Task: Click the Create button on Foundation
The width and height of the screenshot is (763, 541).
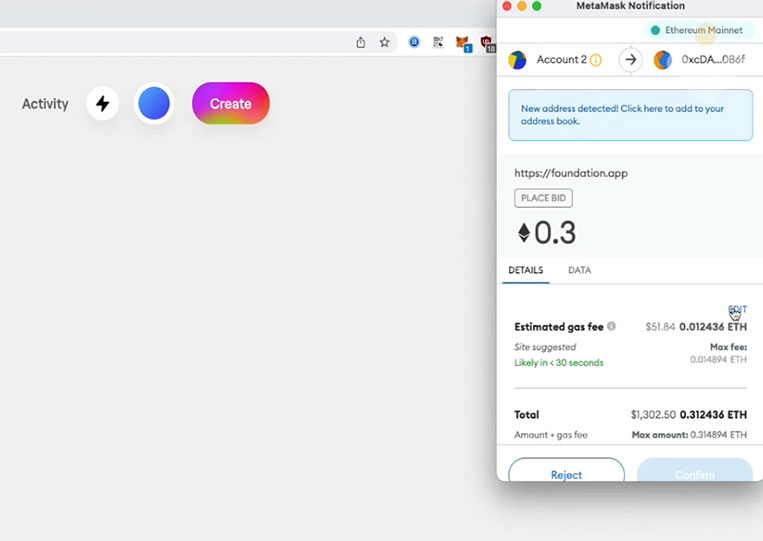Action: [231, 103]
